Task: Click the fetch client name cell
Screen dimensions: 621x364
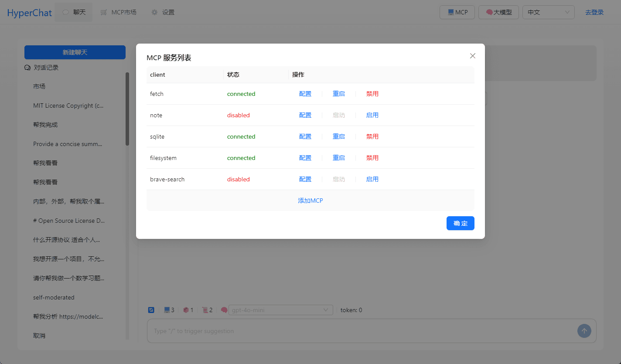Action: (185, 94)
